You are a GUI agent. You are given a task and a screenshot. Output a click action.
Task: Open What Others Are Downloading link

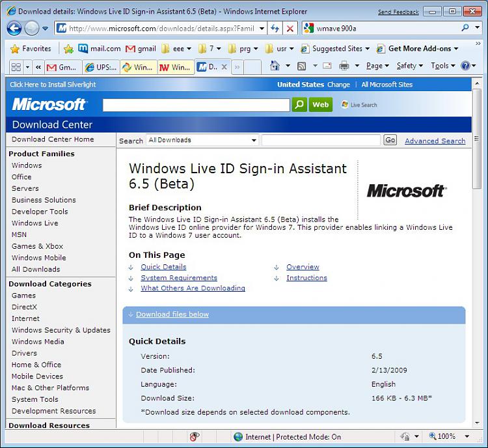click(193, 288)
